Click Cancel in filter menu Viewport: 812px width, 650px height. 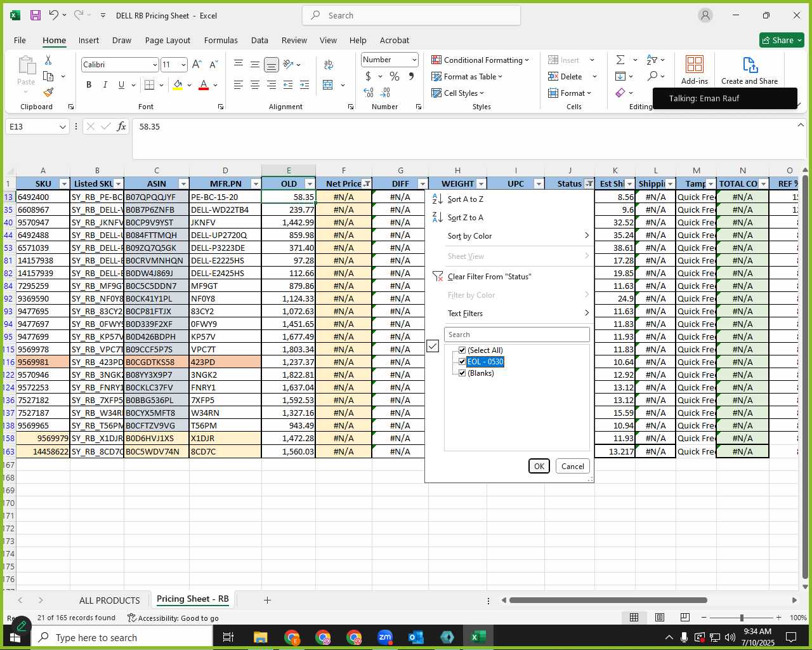pyautogui.click(x=573, y=466)
